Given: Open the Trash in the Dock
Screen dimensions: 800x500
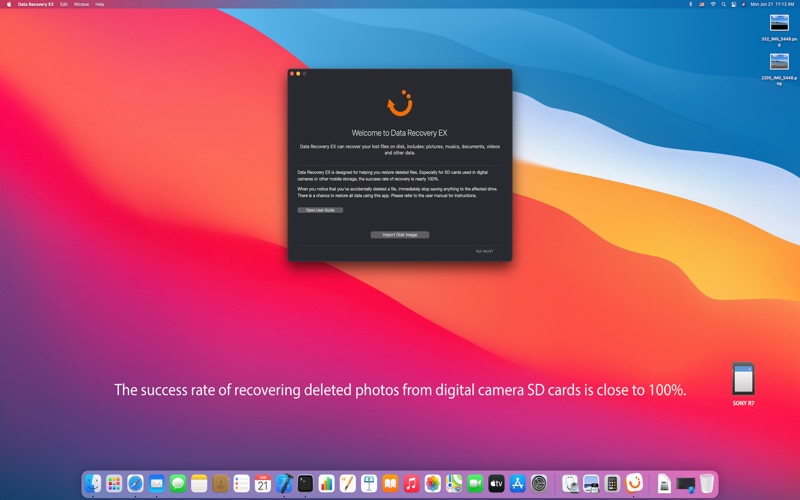Looking at the screenshot, I should pos(707,483).
